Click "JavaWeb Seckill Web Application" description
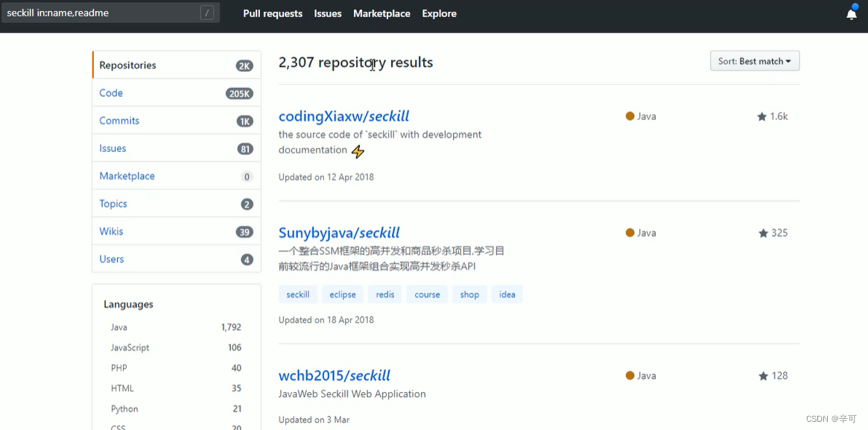Screen dimensions: 868x430 pyautogui.click(x=352, y=394)
